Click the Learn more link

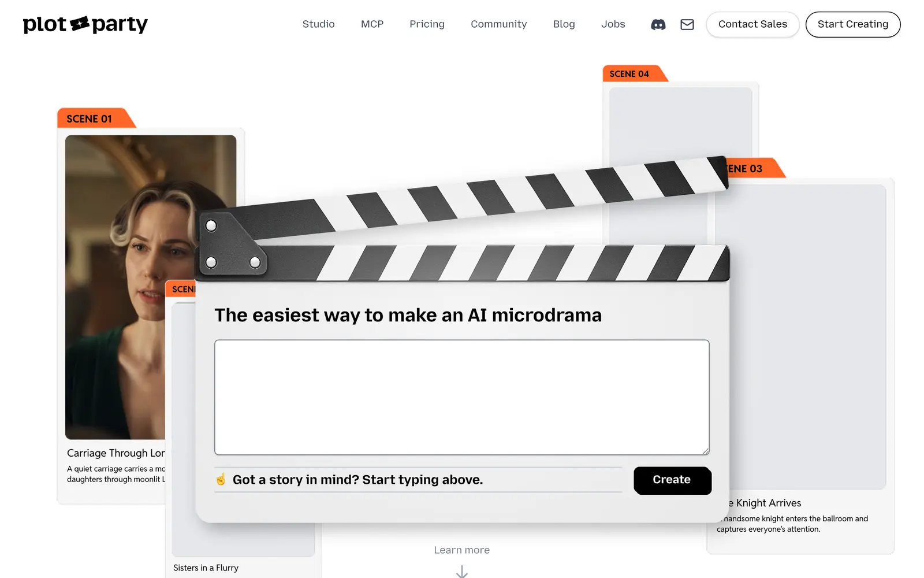coord(461,550)
